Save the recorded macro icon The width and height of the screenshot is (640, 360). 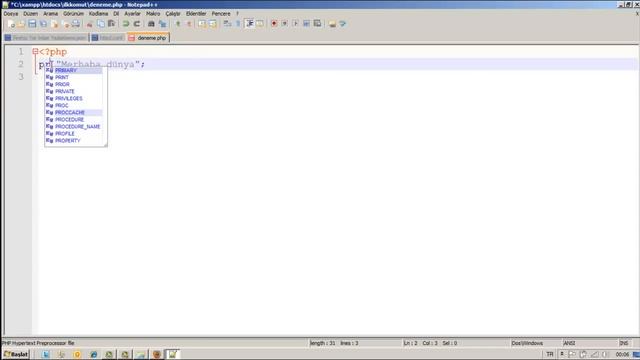coord(318,24)
